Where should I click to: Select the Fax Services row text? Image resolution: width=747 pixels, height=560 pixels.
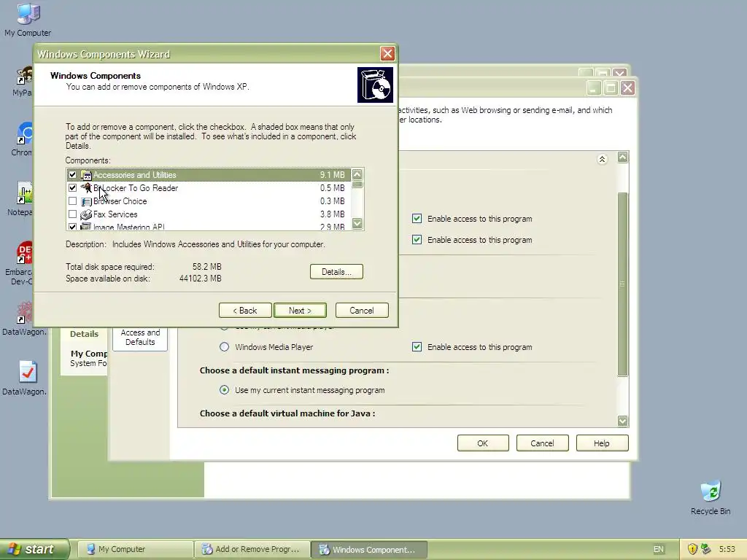(x=115, y=215)
